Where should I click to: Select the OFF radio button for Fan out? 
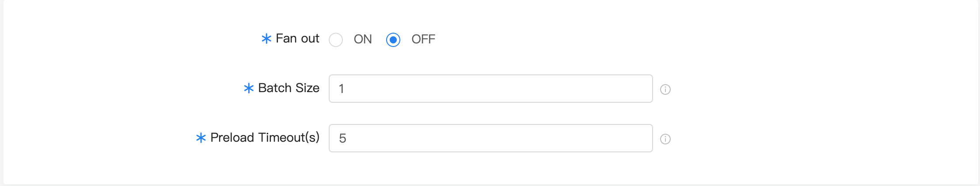[x=393, y=40]
